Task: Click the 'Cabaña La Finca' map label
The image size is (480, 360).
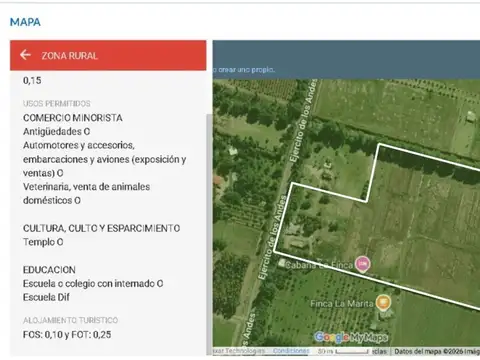Action: click(x=319, y=265)
